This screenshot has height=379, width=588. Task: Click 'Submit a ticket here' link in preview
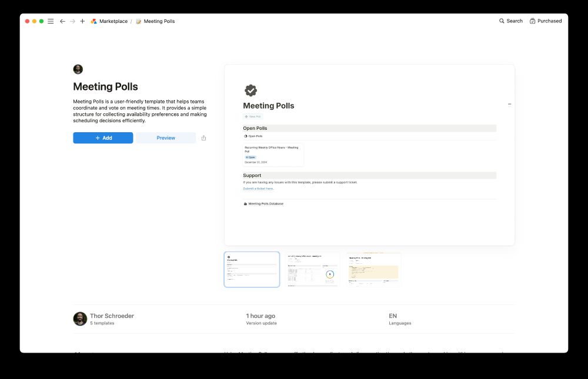pyautogui.click(x=258, y=189)
